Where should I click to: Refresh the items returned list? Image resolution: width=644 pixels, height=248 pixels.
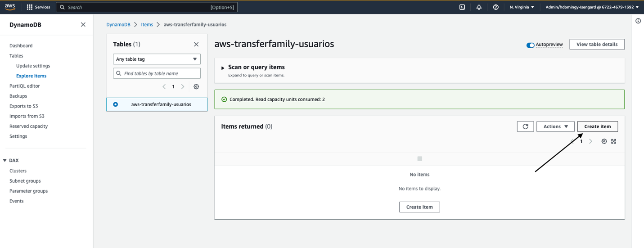click(x=525, y=126)
